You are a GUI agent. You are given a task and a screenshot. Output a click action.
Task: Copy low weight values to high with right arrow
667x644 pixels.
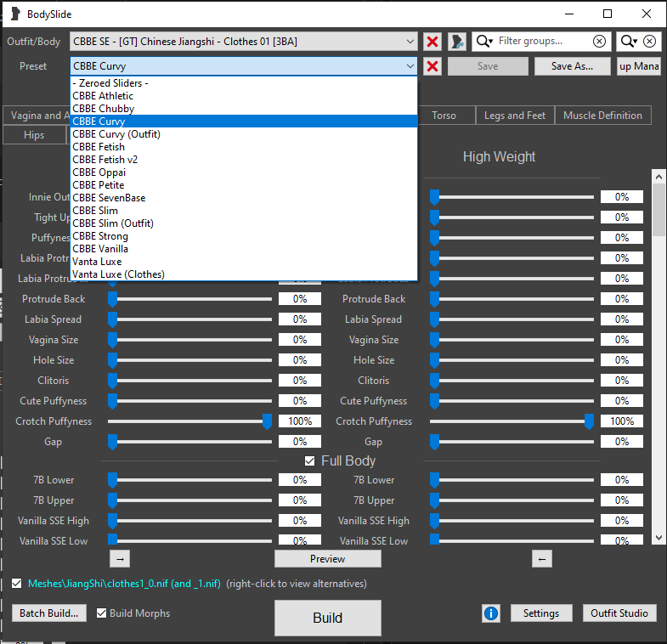pos(120,559)
